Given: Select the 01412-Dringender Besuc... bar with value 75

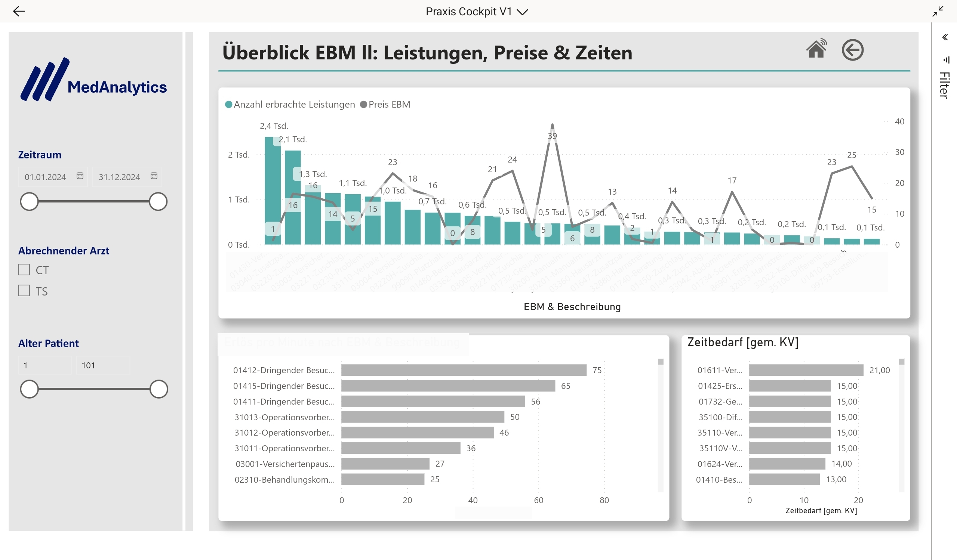Looking at the screenshot, I should tap(464, 370).
